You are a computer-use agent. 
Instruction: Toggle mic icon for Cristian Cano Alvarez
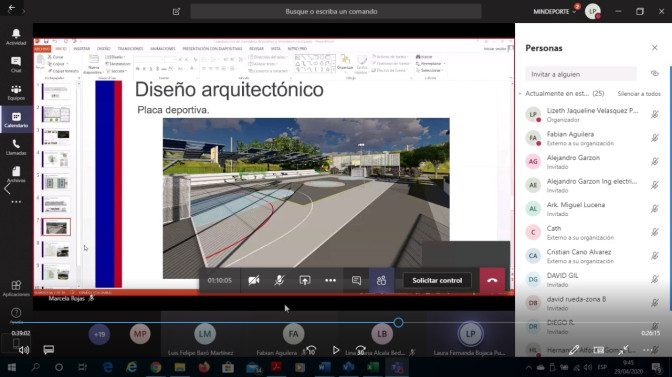click(654, 256)
